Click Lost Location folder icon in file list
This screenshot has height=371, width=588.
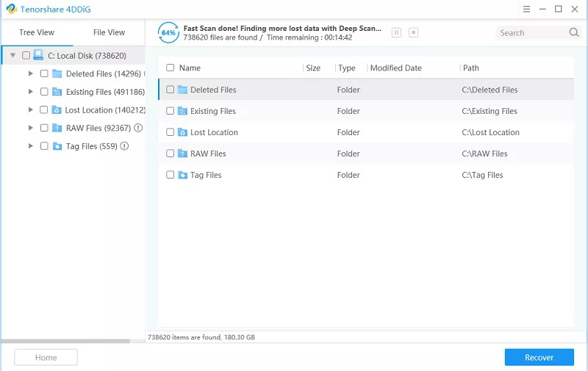(x=182, y=132)
